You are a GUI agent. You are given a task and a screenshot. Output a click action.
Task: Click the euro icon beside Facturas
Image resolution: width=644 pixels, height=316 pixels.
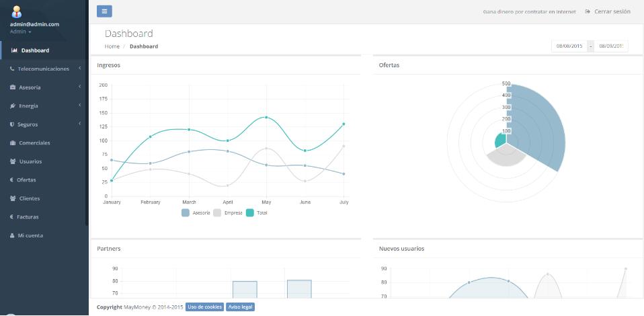(x=11, y=217)
